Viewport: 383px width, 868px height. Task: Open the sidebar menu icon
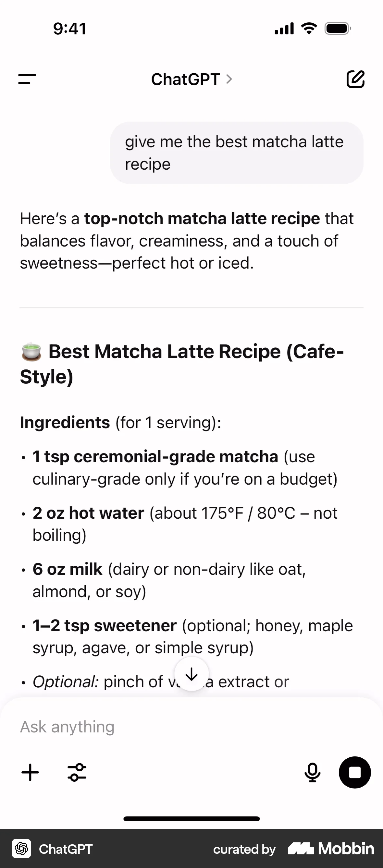pyautogui.click(x=27, y=79)
